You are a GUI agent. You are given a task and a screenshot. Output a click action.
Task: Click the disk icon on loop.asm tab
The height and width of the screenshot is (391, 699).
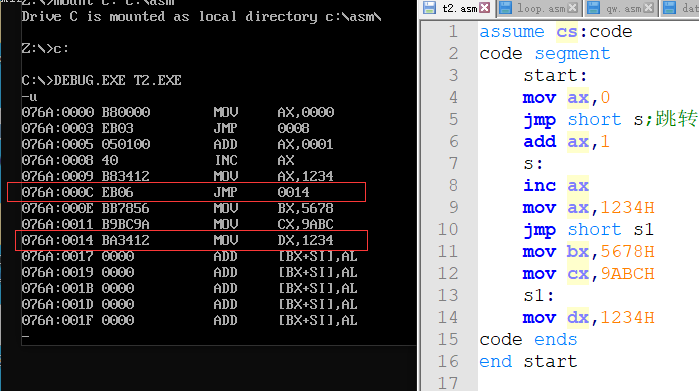click(x=505, y=8)
